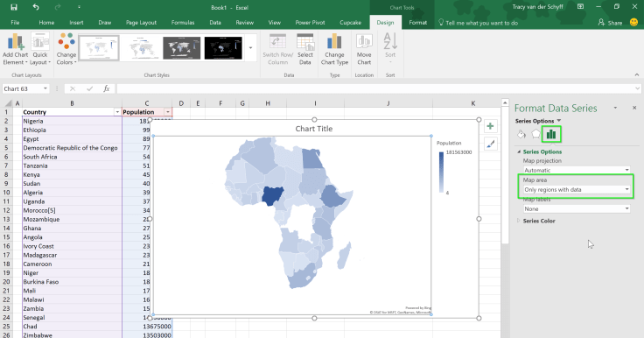Switch to the Power Pivot tab

(310, 22)
